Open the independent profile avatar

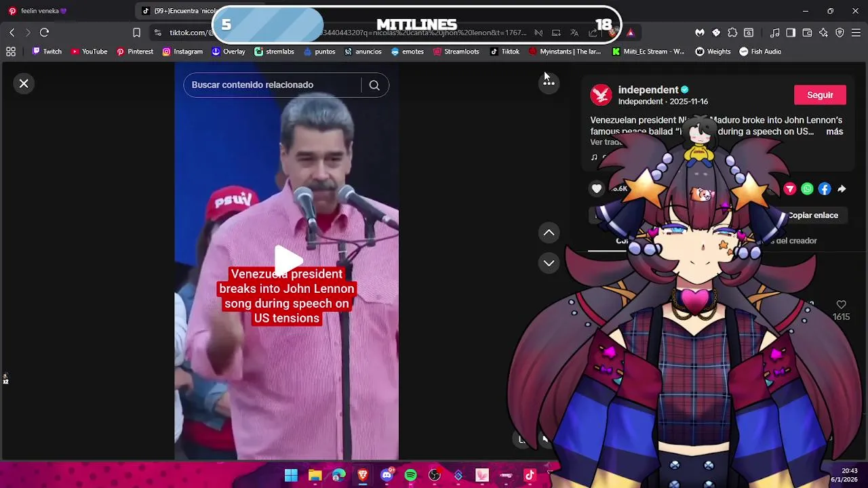pos(601,95)
